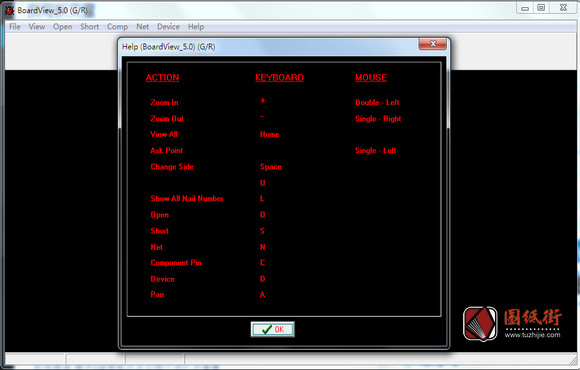Click the 'Zoom In' action text
This screenshot has height=370, width=580.
tap(164, 102)
